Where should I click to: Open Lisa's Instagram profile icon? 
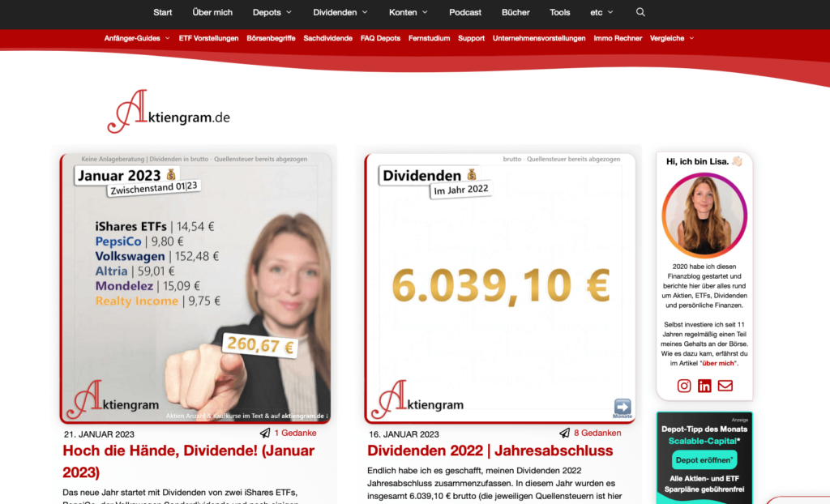click(684, 386)
